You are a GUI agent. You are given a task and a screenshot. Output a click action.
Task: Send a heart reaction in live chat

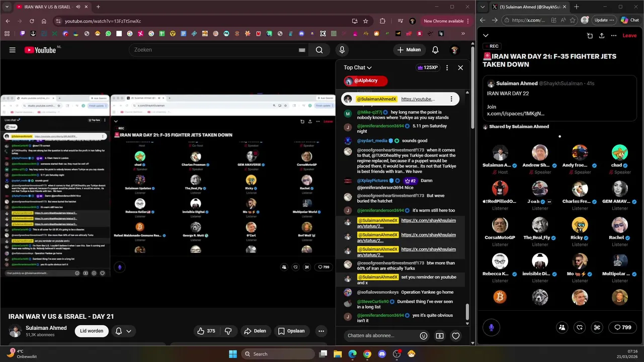(456, 336)
